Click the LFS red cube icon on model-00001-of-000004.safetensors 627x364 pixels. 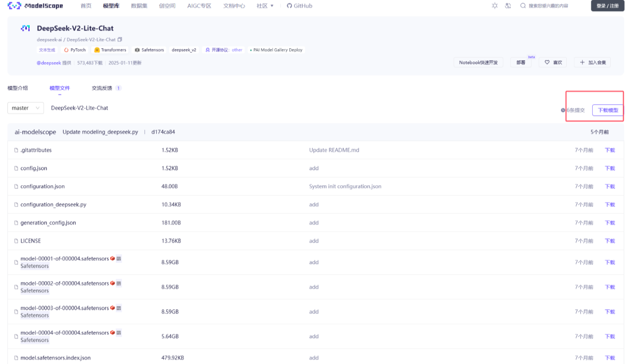[113, 258]
